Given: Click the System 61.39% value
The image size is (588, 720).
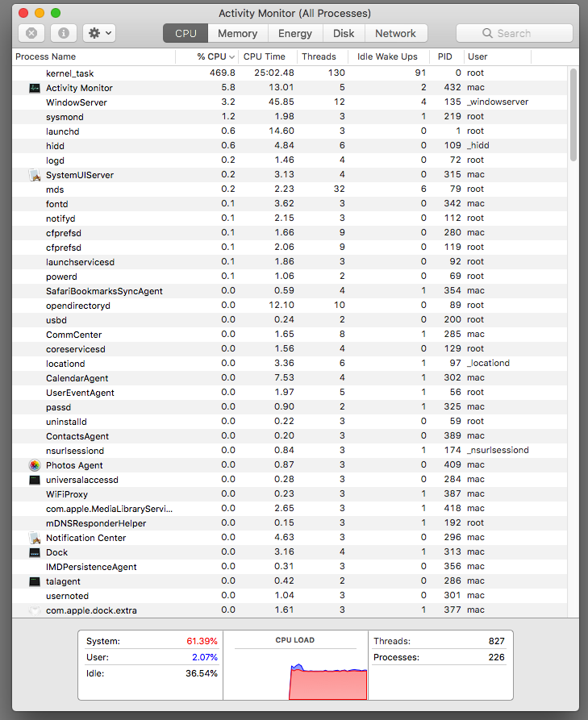Looking at the screenshot, I should [x=202, y=641].
